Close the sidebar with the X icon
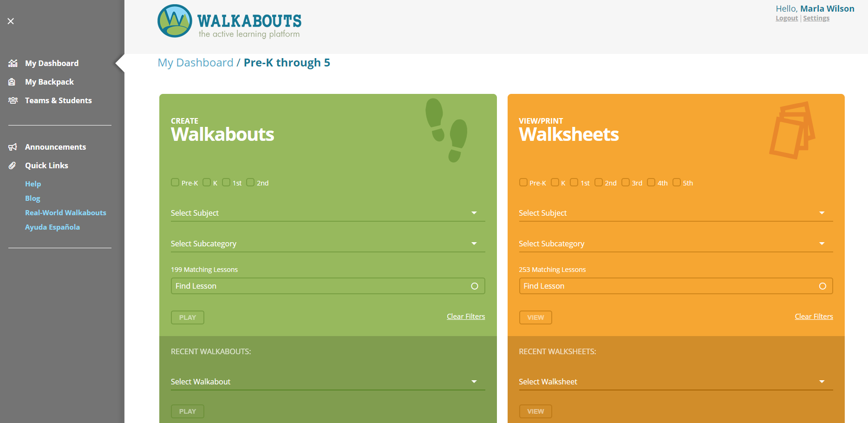This screenshot has height=423, width=868. point(11,21)
